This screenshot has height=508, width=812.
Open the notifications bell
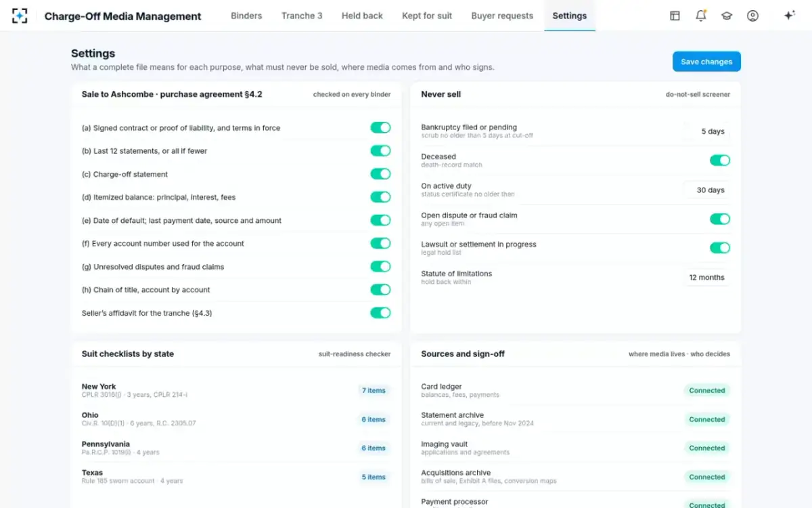701,16
